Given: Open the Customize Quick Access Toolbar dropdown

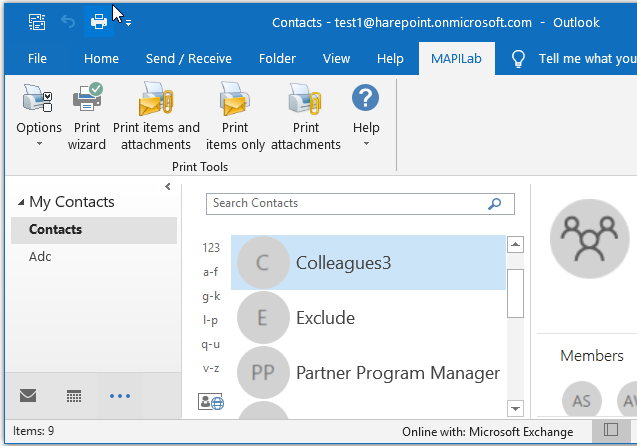Looking at the screenshot, I should point(128,24).
